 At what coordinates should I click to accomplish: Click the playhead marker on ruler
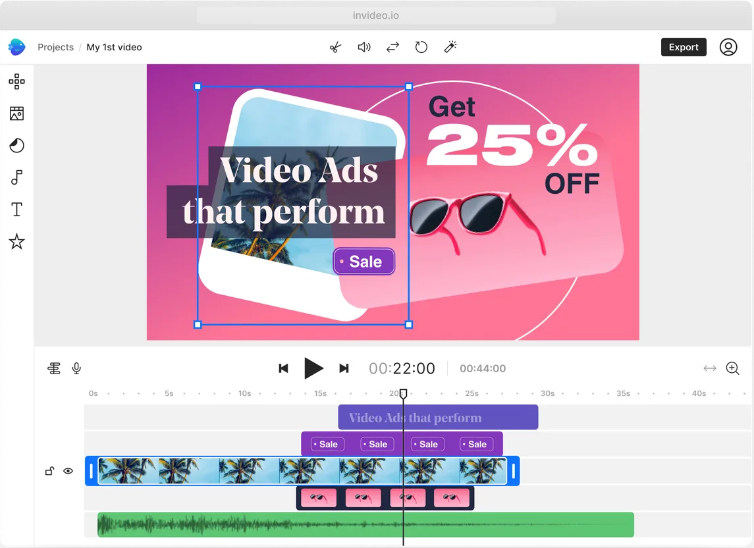(403, 394)
